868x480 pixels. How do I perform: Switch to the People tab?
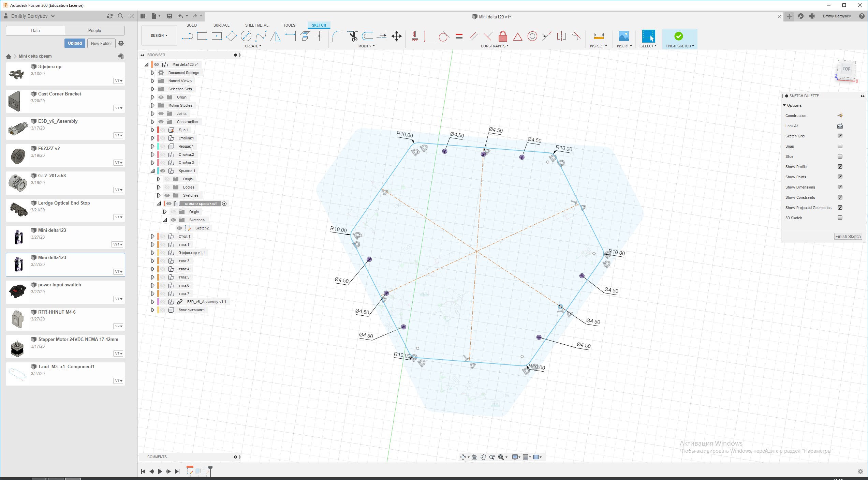click(x=94, y=30)
